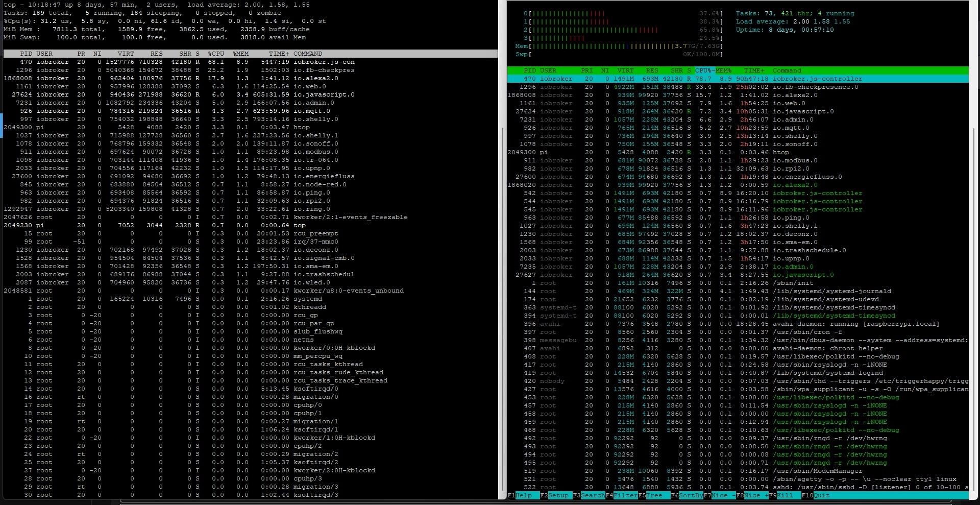The height and width of the screenshot is (505, 980).
Task: Click the MiB Swap summary line in top
Action: point(155,37)
